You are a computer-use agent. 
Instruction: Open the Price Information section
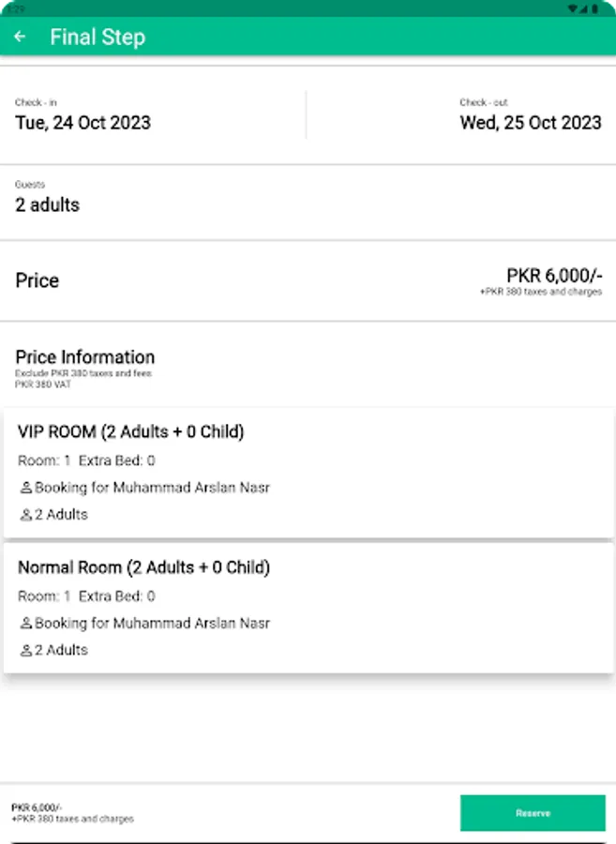pyautogui.click(x=84, y=357)
